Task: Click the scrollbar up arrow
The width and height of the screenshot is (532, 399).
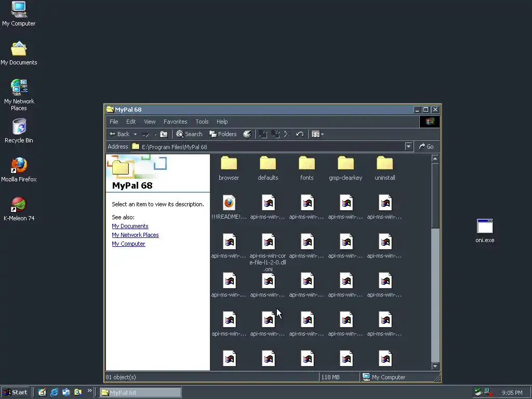Action: (435, 158)
